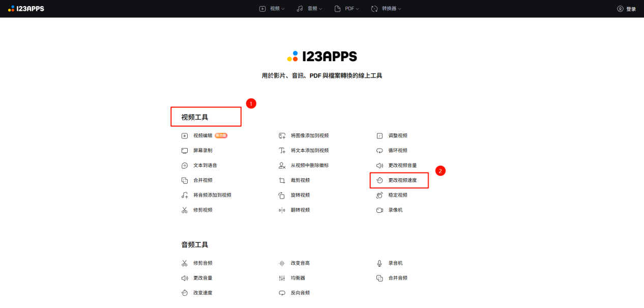Expand the 视频 menu chevron
This screenshot has width=644, height=308.
[283, 9]
